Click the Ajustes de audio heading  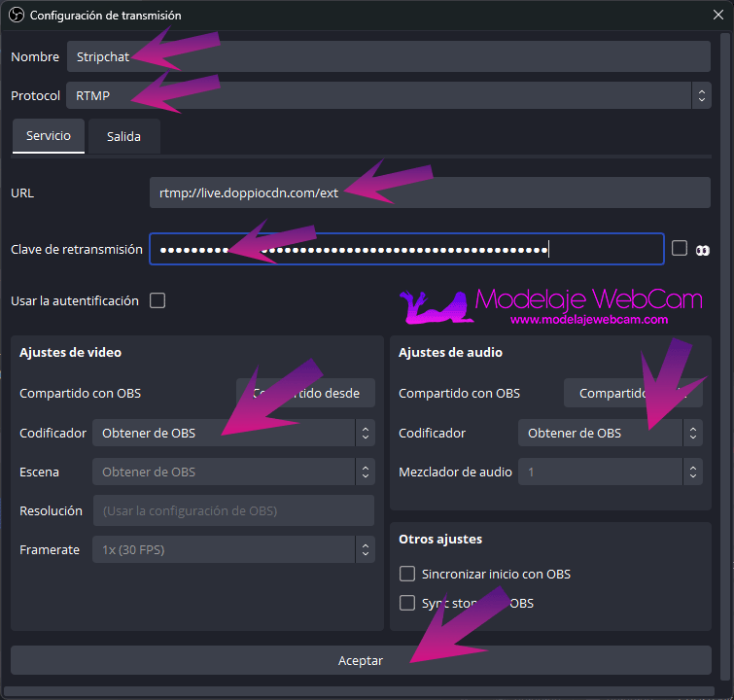[450, 352]
